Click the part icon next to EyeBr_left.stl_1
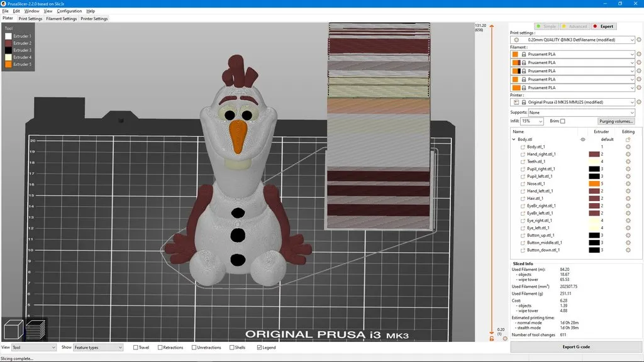The height and width of the screenshot is (362, 644). tap(523, 214)
